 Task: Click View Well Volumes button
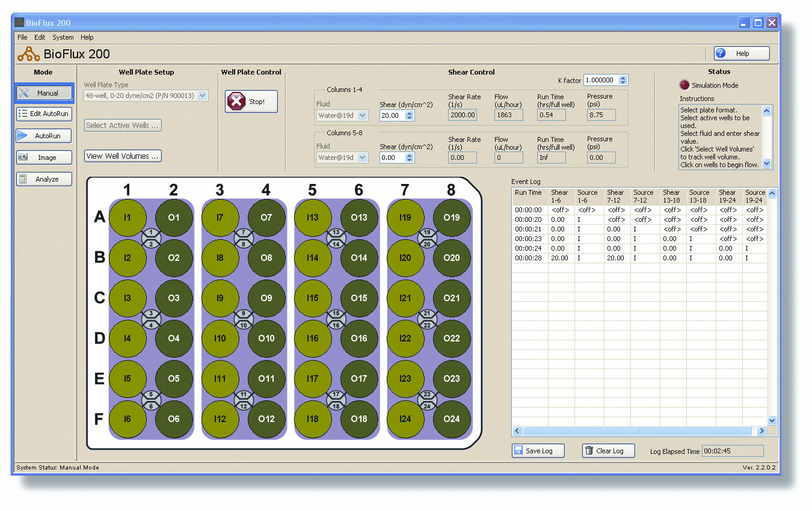tap(123, 156)
